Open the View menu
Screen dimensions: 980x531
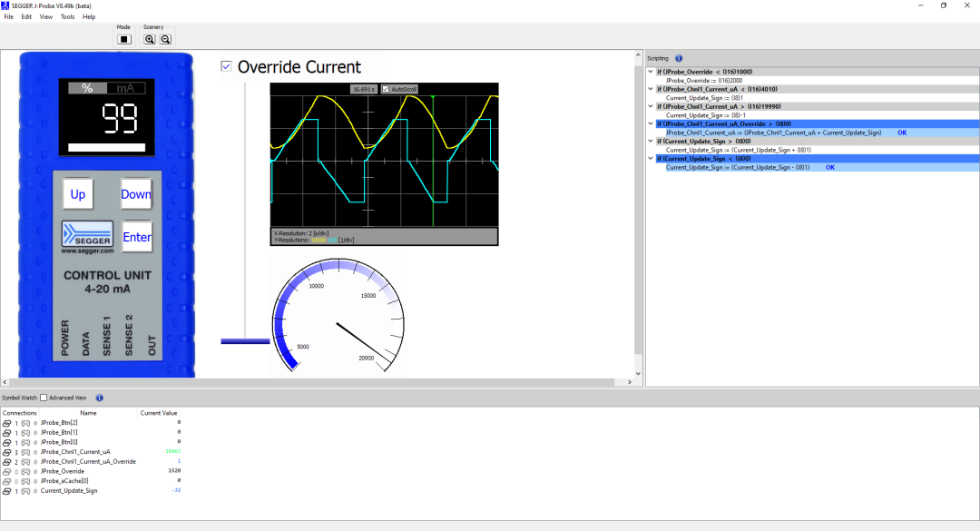coord(46,17)
